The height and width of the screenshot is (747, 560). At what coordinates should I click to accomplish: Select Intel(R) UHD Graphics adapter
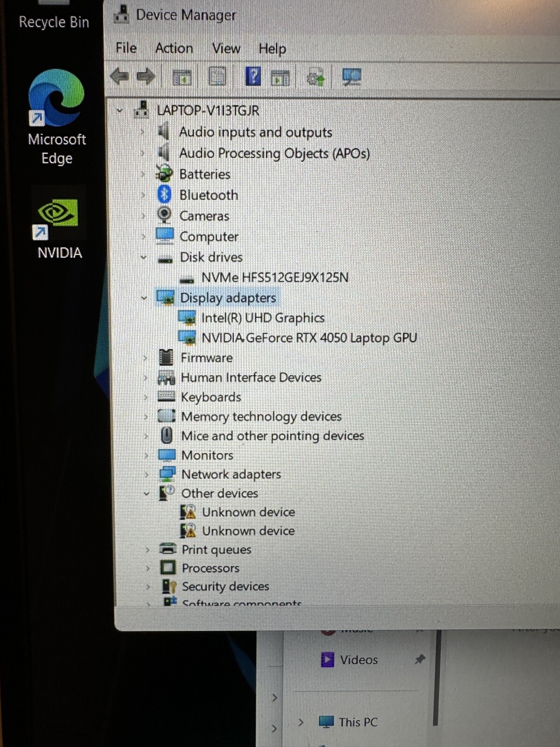coord(263,318)
